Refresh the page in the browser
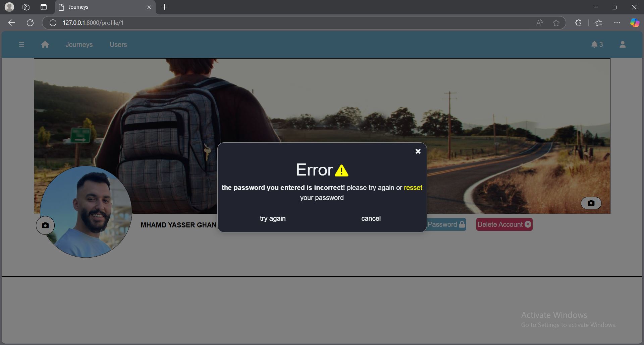The image size is (644, 345). pos(30,23)
